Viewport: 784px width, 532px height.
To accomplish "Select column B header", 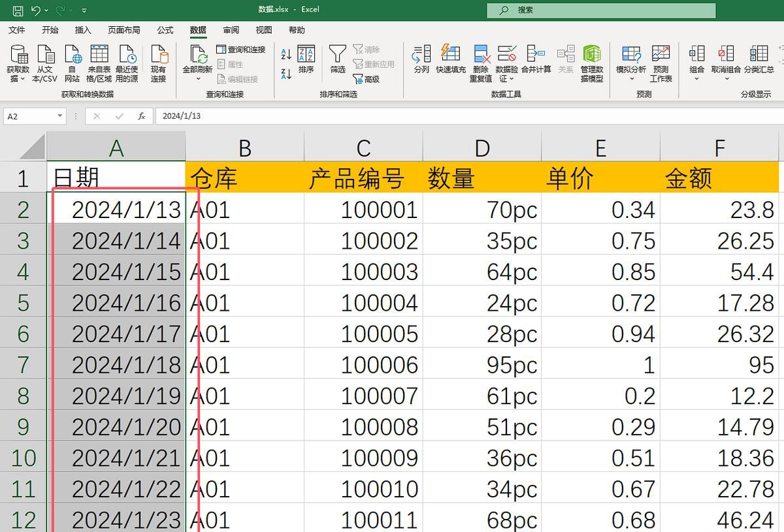I will point(244,148).
